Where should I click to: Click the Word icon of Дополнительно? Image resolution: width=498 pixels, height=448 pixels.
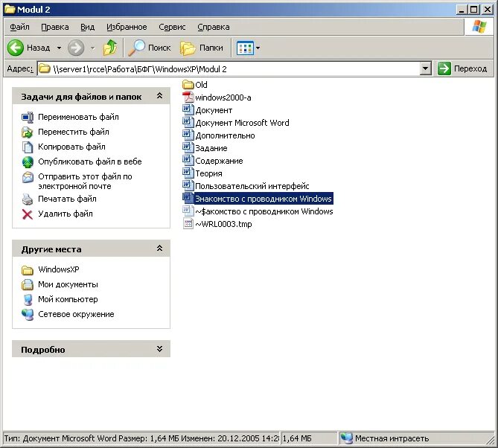tap(188, 135)
